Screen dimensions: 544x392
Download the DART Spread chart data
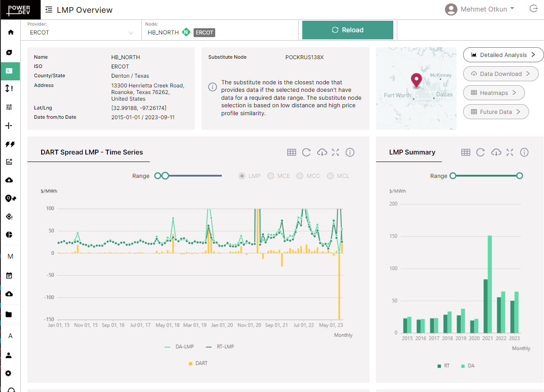click(322, 152)
